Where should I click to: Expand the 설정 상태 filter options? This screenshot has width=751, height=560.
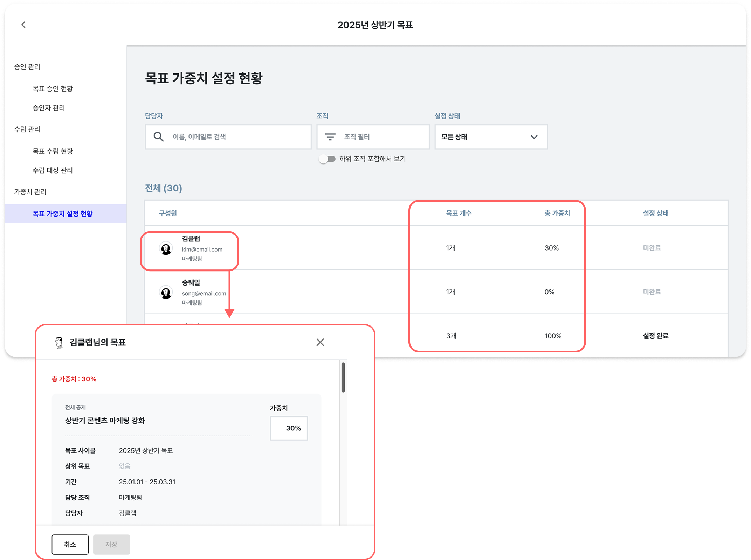point(534,137)
